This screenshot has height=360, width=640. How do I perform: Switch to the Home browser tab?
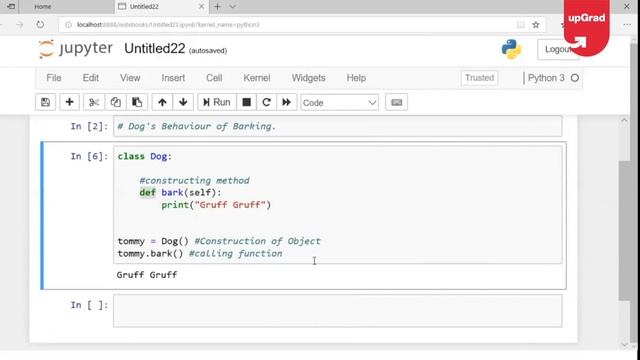click(x=42, y=7)
